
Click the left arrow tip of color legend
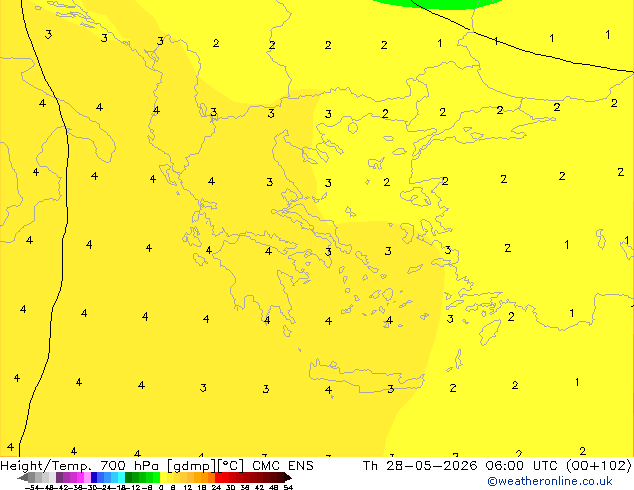tap(19, 478)
